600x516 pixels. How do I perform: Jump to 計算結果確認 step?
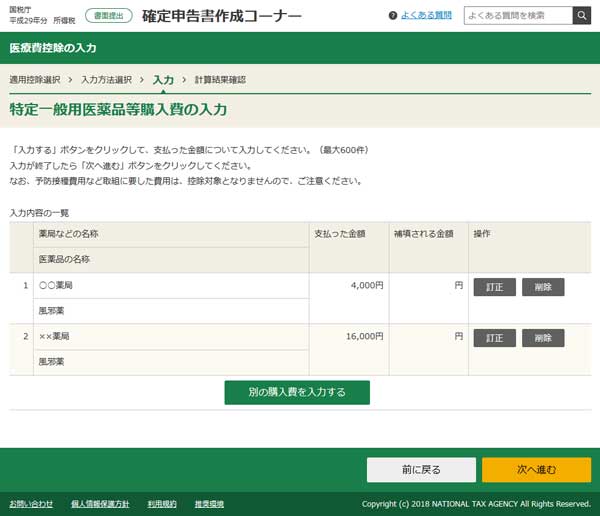220,79
